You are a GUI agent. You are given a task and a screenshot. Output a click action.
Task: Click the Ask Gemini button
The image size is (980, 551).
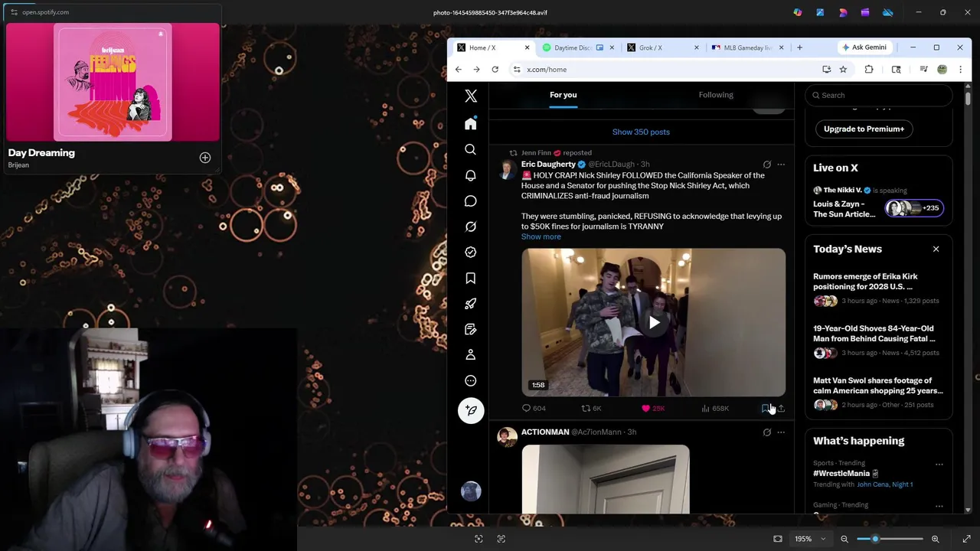(864, 47)
